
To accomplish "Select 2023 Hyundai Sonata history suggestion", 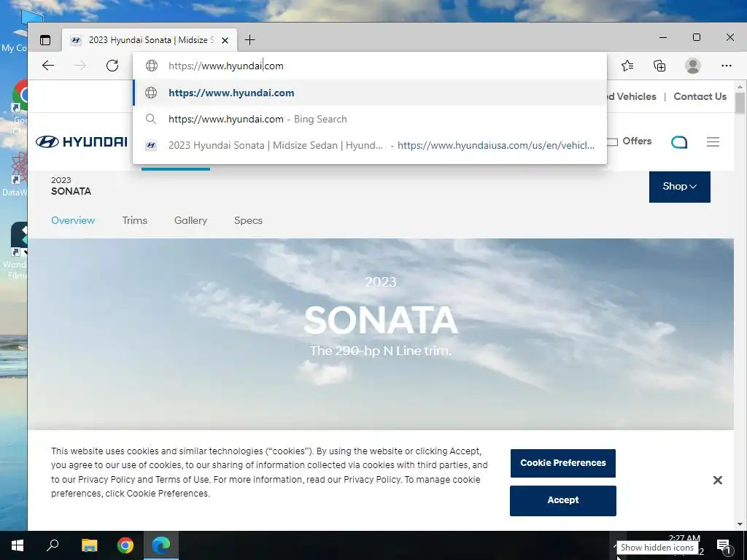I will click(x=370, y=145).
